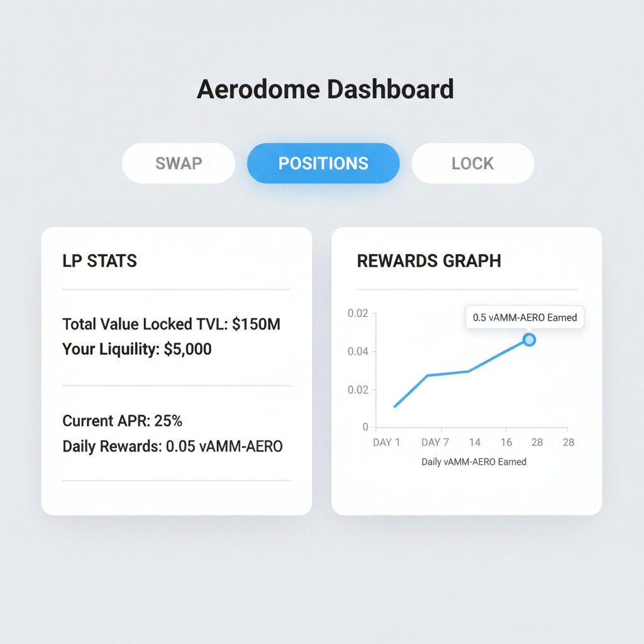Click the divider under Total Value Locked
The height and width of the screenshot is (644, 644).
tap(176, 384)
